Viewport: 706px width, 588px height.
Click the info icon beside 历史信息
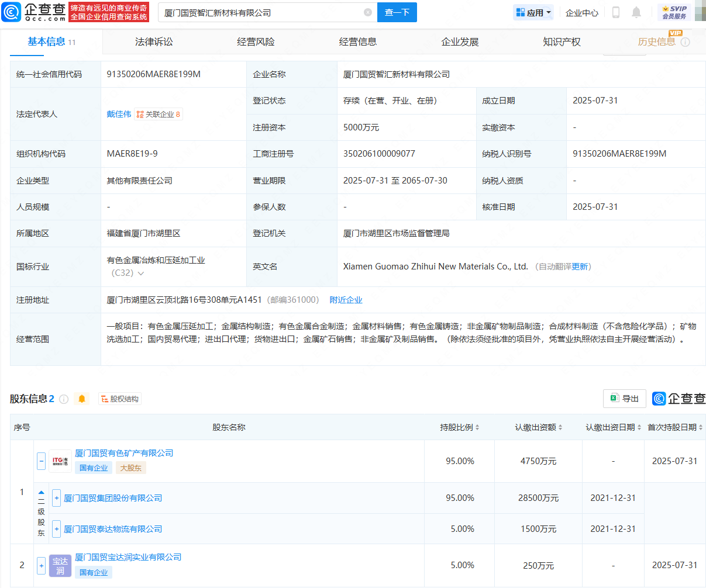(686, 42)
